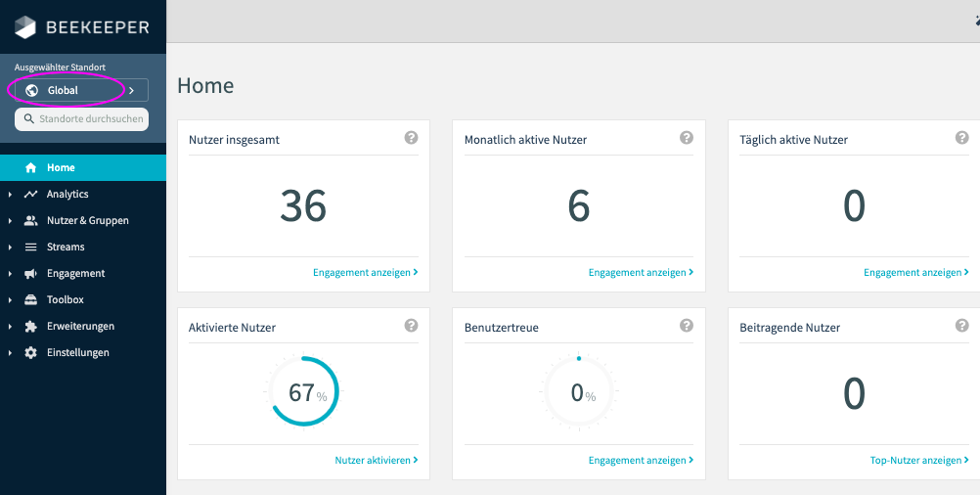Viewport: 980px width, 495px height.
Task: Click help icon on Monatlich aktive Nutzer card
Action: click(x=687, y=138)
